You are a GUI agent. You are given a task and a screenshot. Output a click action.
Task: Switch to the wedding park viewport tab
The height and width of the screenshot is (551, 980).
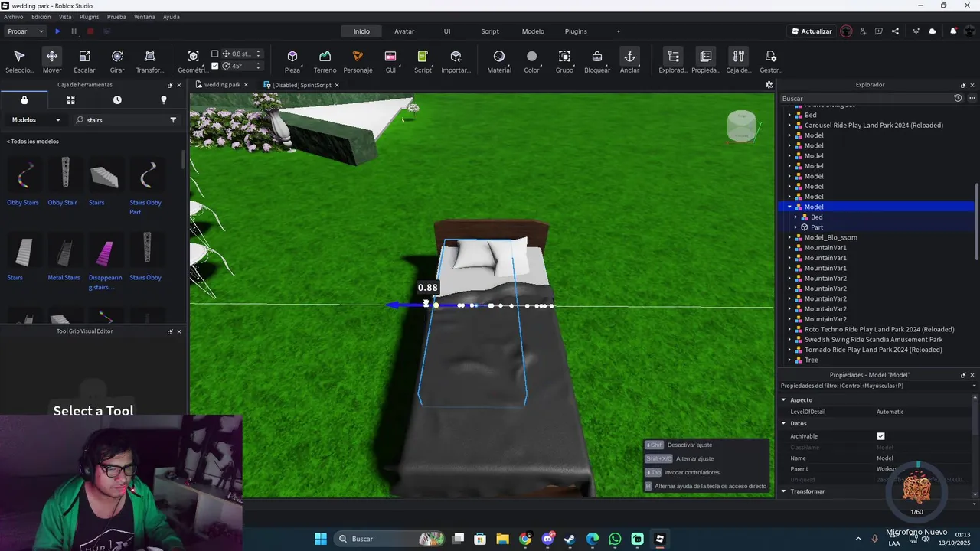point(222,85)
